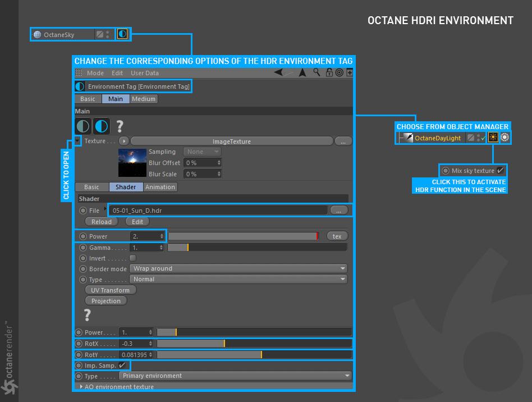Click the up arrow navigation icon
The image size is (532, 402).
click(302, 72)
